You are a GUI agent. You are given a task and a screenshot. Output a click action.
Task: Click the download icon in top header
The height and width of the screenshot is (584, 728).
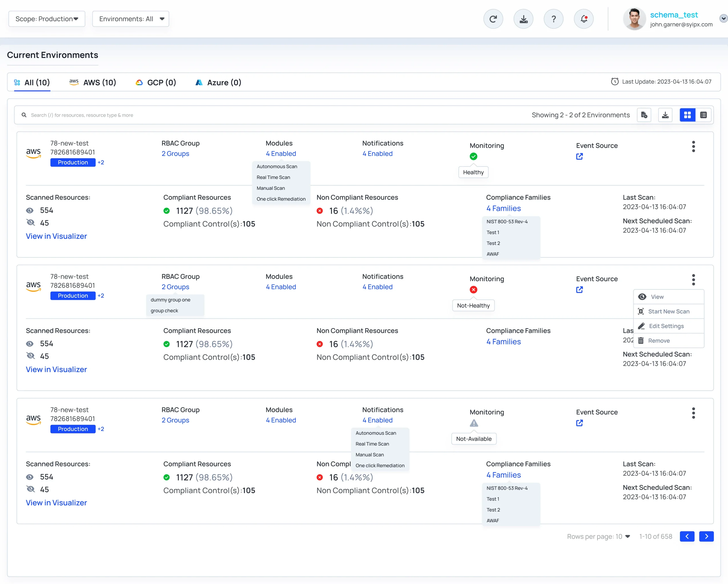(523, 19)
